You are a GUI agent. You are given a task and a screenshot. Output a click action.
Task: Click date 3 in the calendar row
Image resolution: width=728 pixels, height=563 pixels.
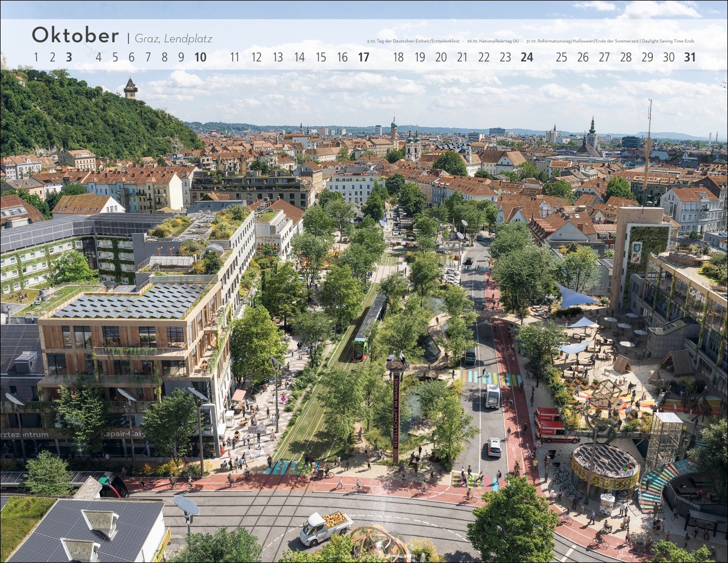69,57
